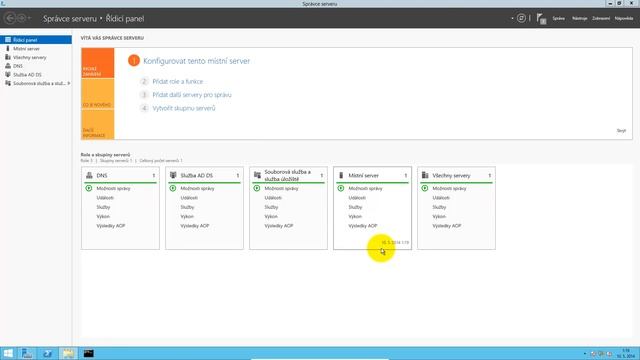Image resolution: width=640 pixels, height=360 pixels.
Task: Select the Další informace tab
Action: (x=98, y=124)
